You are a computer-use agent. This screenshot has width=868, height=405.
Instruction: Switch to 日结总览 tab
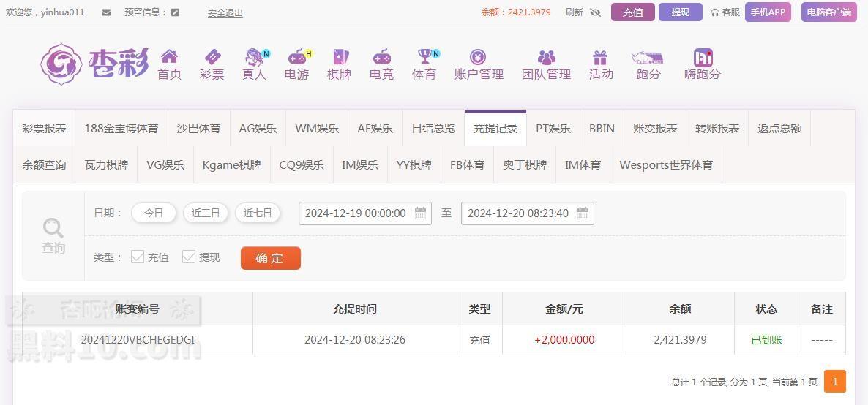[433, 129]
